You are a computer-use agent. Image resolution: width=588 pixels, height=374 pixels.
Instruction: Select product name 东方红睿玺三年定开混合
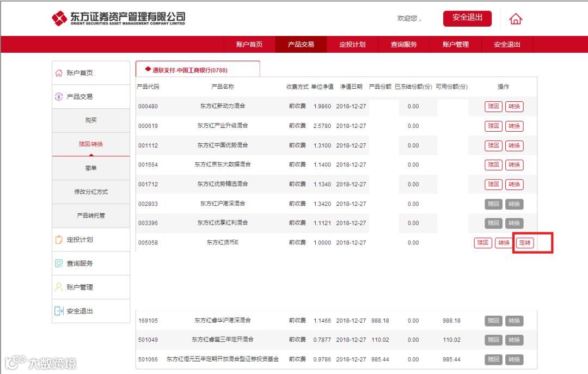[222, 340]
